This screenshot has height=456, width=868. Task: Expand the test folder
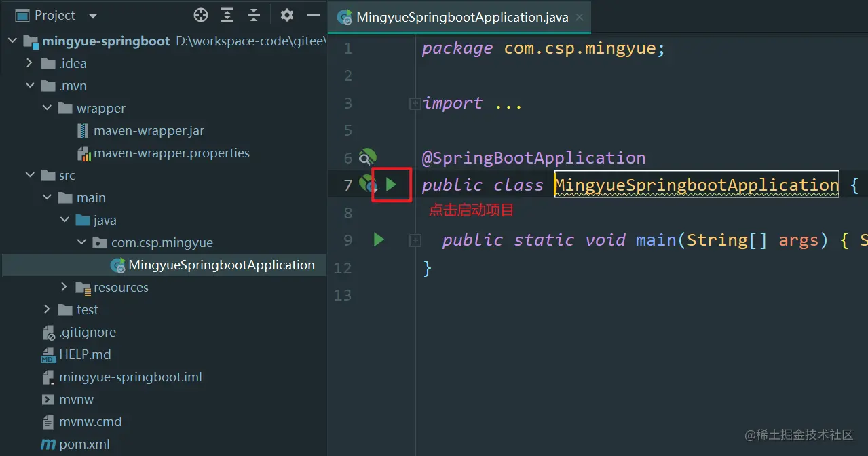(47, 309)
